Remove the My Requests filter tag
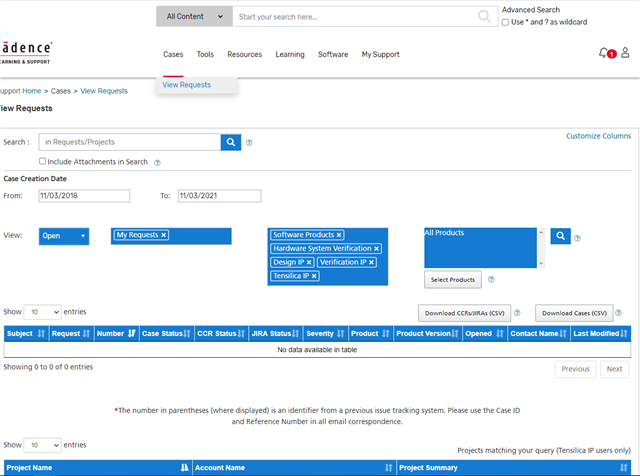 coord(164,235)
